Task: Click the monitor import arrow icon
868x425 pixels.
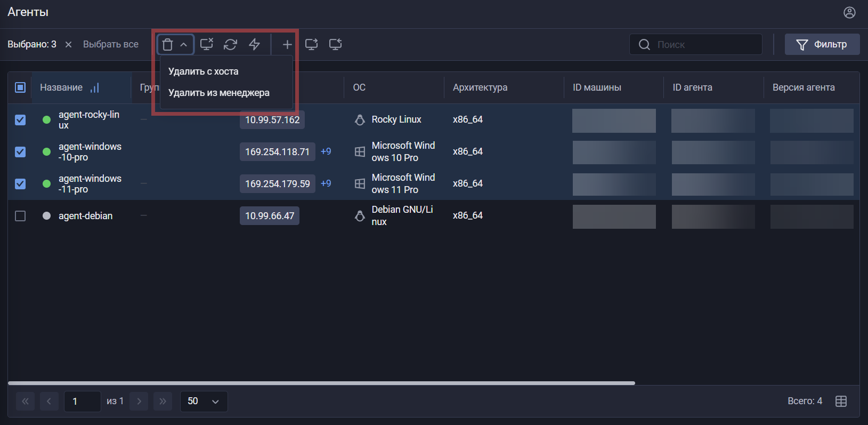Action: pos(335,44)
